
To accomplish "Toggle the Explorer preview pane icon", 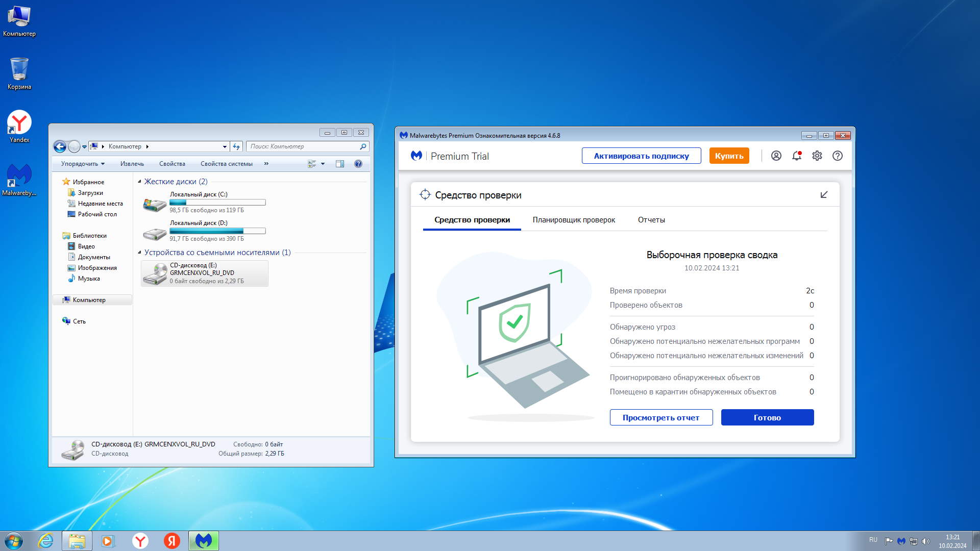I will (340, 164).
